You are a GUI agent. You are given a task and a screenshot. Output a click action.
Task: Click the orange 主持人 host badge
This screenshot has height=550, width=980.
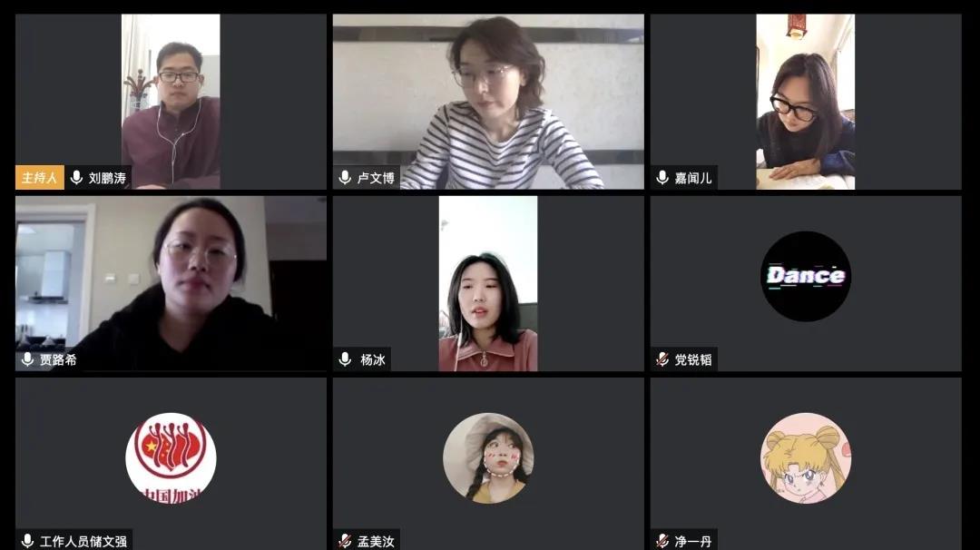[39, 178]
